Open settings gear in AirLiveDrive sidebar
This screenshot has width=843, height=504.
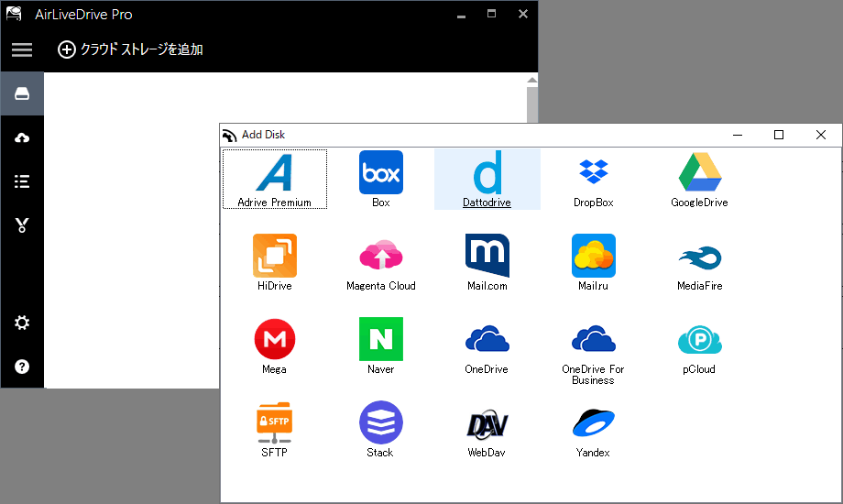[x=22, y=323]
